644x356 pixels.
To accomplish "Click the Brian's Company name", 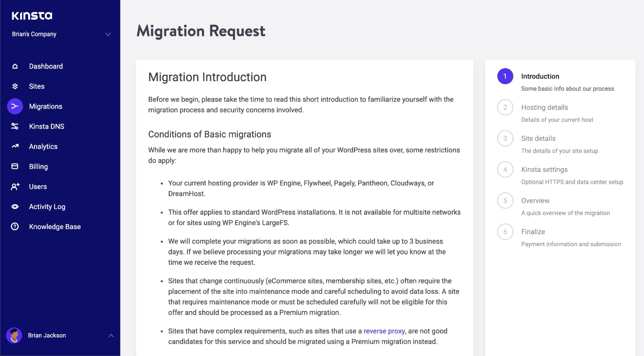I will click(x=34, y=34).
